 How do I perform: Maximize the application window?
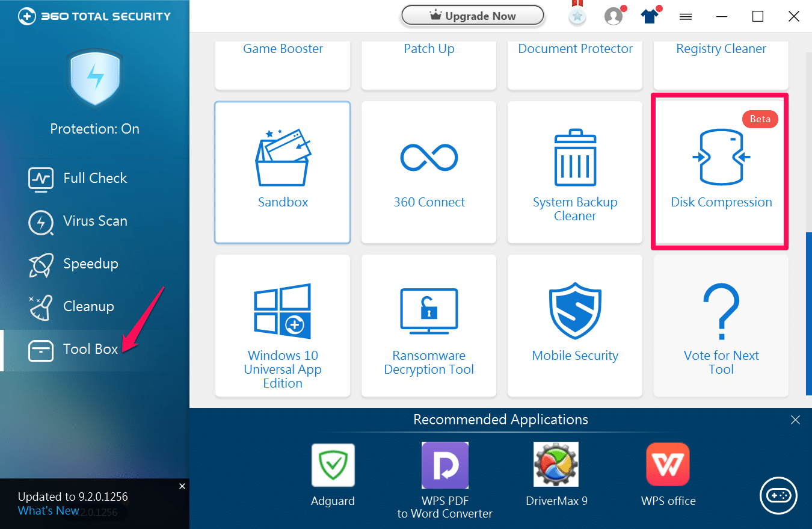(758, 17)
